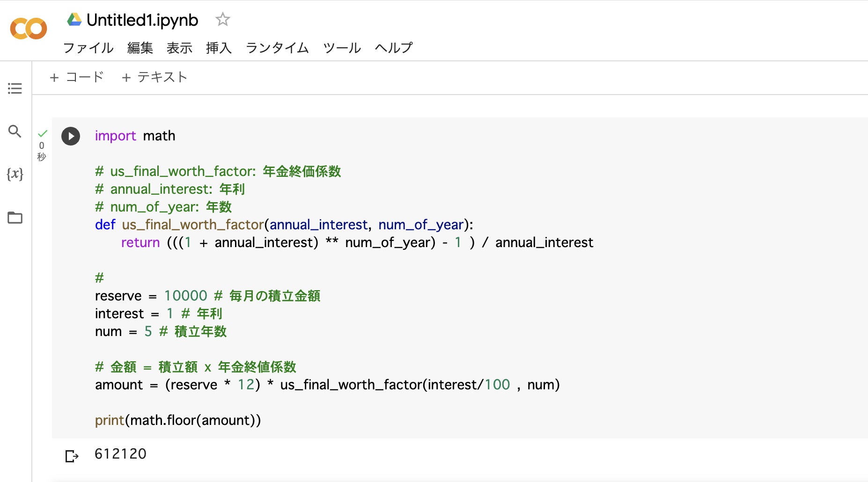
Task: Open the table of contents panel
Action: [x=15, y=88]
